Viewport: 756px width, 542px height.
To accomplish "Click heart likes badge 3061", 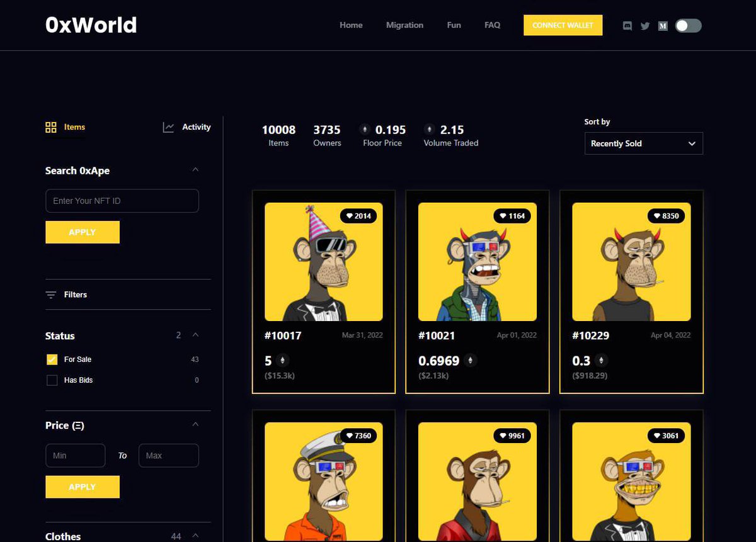I will [x=666, y=436].
